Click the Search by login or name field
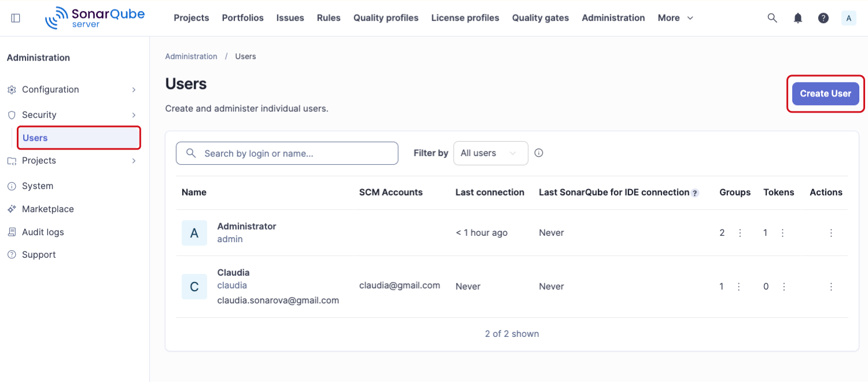 click(287, 153)
